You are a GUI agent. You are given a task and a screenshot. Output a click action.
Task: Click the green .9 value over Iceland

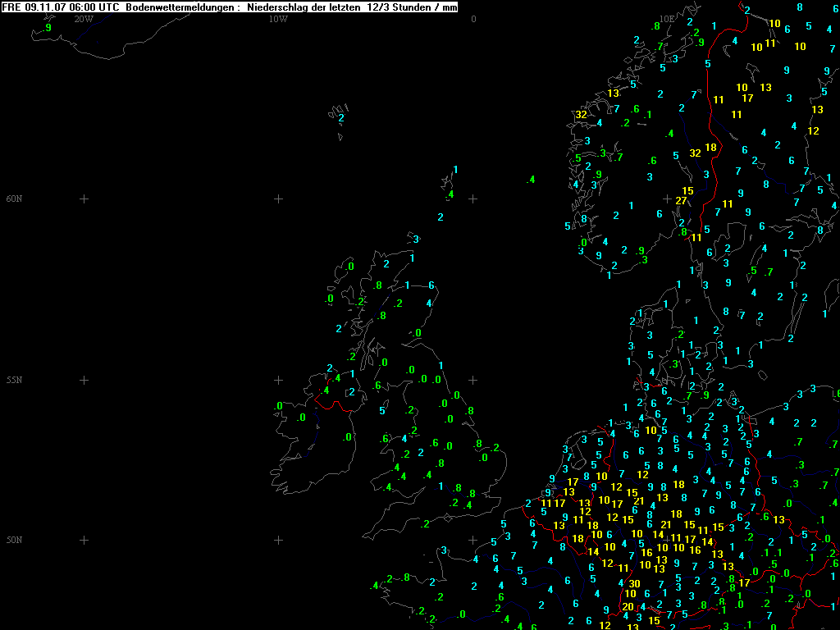pos(47,28)
